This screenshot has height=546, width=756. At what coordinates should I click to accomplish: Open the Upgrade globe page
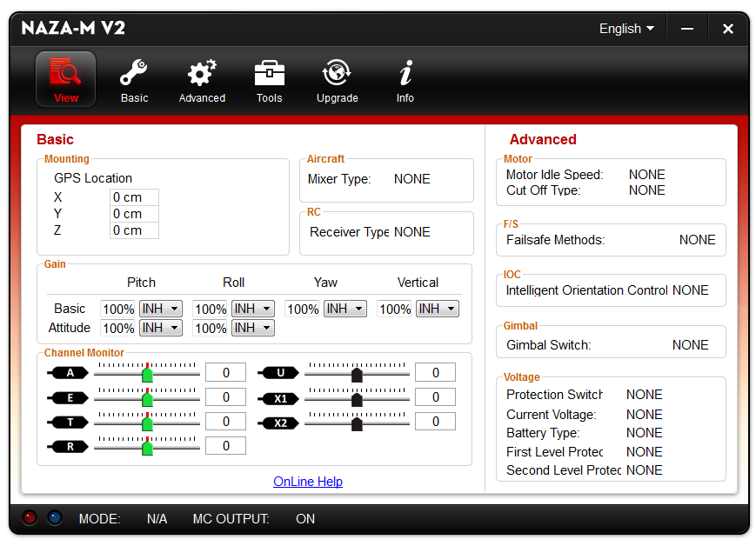coord(337,79)
